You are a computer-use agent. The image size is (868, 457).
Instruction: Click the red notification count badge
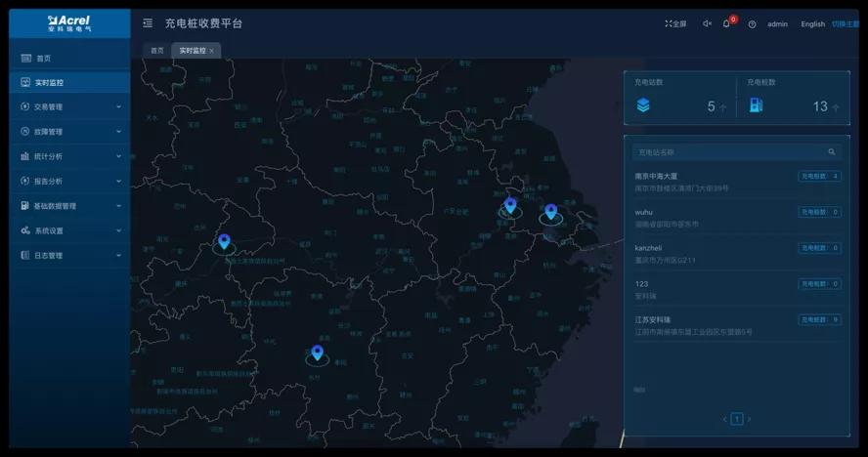[x=733, y=20]
